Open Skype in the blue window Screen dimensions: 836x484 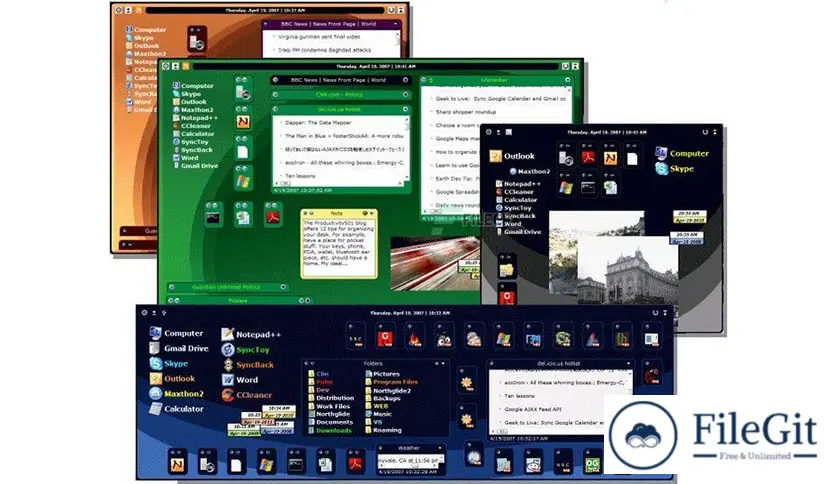pos(168,364)
